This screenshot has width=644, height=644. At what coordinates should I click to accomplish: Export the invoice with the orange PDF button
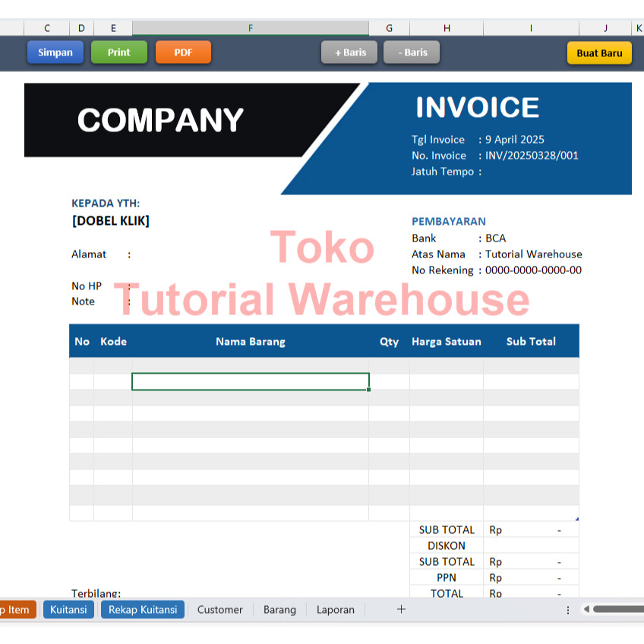point(183,52)
